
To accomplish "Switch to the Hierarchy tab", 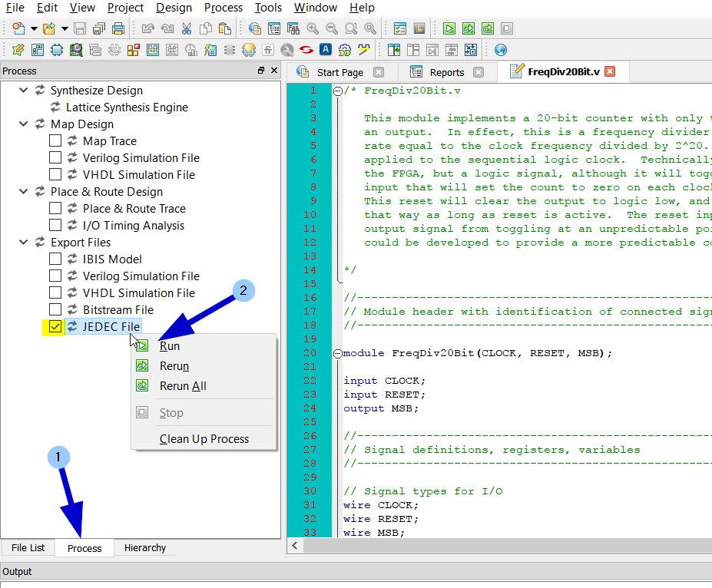I will [x=145, y=547].
